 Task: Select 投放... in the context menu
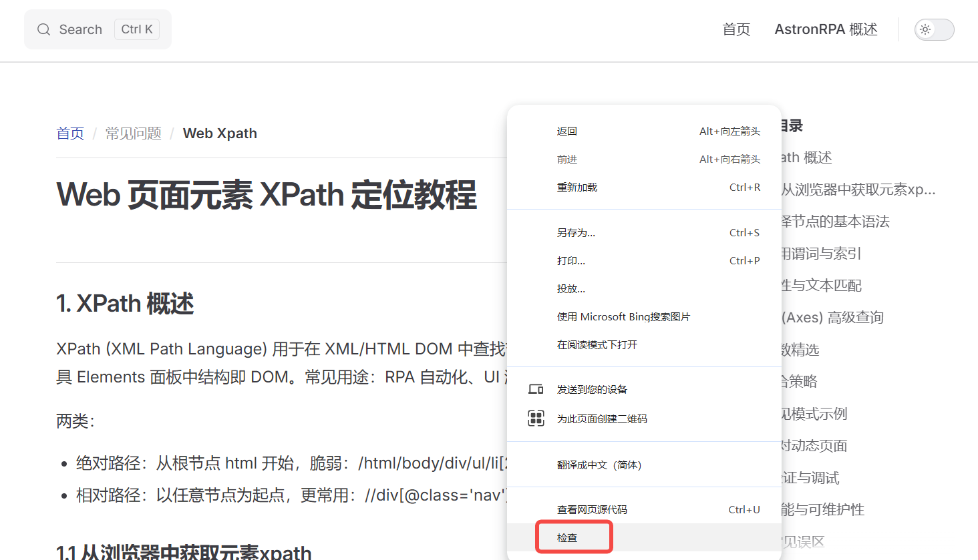(571, 289)
